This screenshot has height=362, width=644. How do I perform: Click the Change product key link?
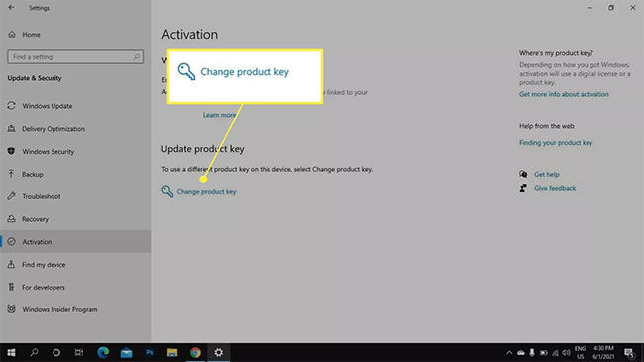(x=206, y=192)
